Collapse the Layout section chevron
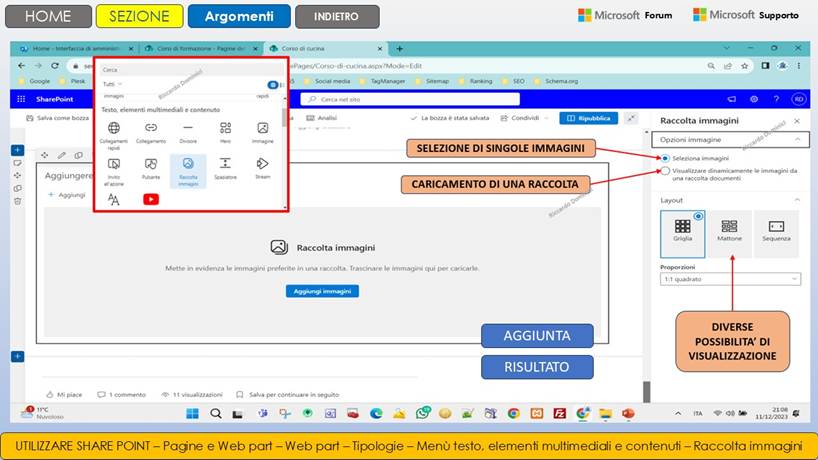The height and width of the screenshot is (460, 818). [x=797, y=200]
